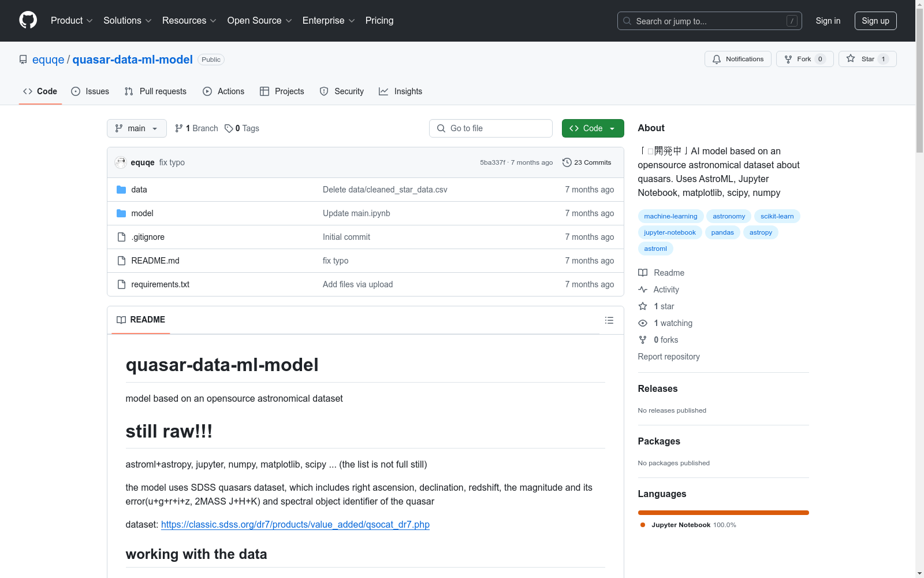Open the README outline list icon
The width and height of the screenshot is (924, 578).
(x=609, y=320)
